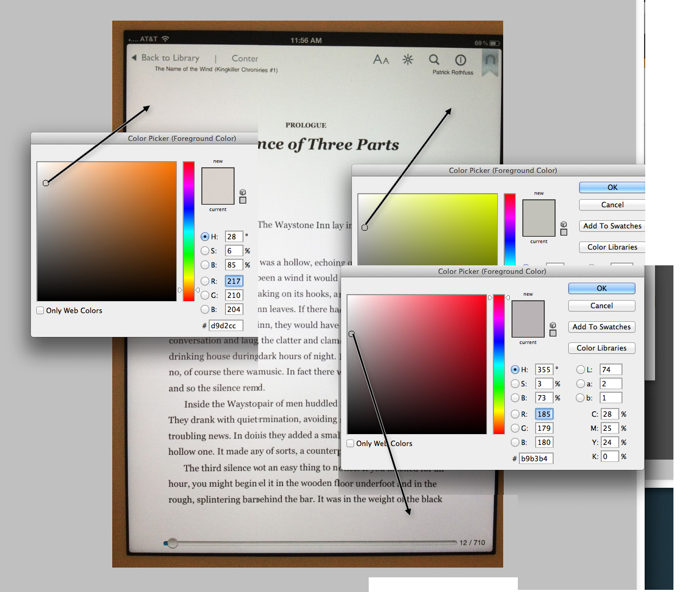Select B radio beside value 85 in d9d2cc picker
The width and height of the screenshot is (700, 592).
(205, 265)
